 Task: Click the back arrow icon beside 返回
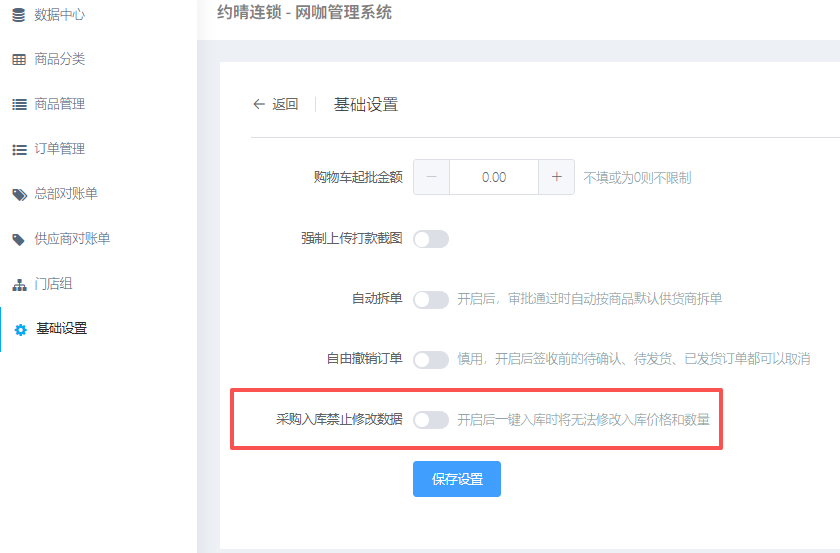259,104
